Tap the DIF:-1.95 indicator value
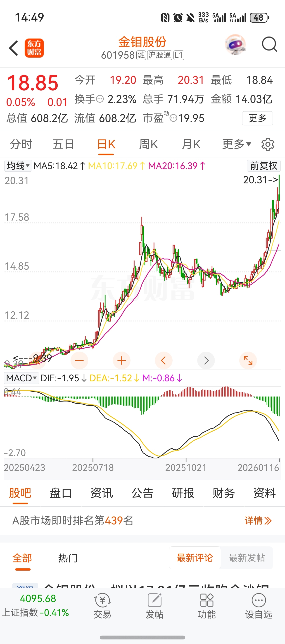This screenshot has width=285, height=644. [64, 378]
